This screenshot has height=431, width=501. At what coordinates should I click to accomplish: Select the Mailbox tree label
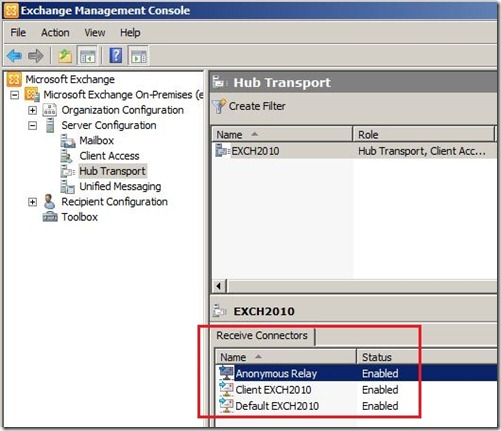pyautogui.click(x=96, y=141)
